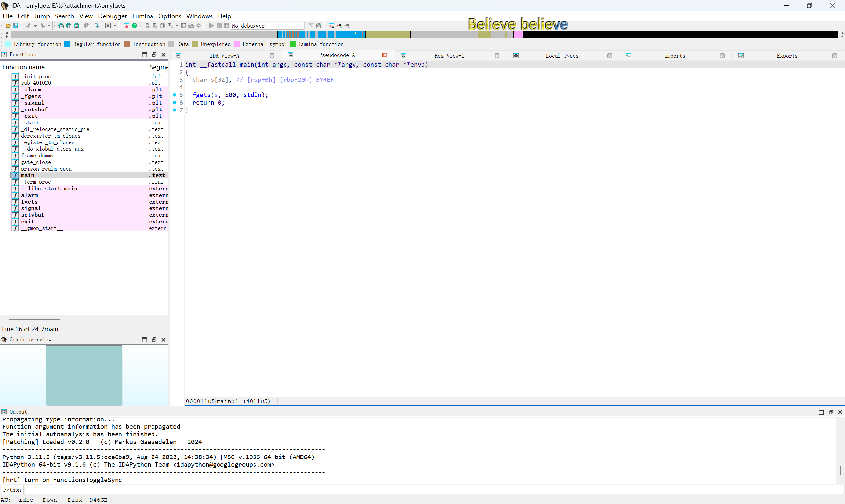Image resolution: width=845 pixels, height=504 pixels.
Task: Click the Save database floppy icon
Action: pos(16,26)
